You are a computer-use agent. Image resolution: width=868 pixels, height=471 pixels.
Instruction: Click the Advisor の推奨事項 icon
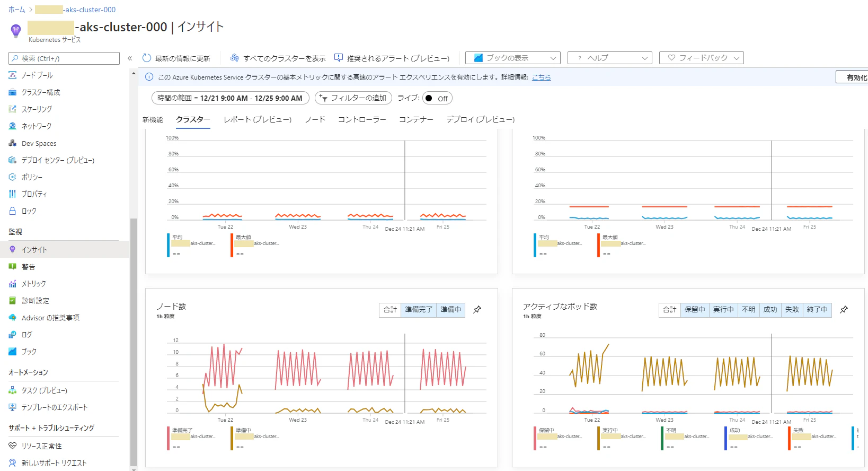(x=13, y=318)
